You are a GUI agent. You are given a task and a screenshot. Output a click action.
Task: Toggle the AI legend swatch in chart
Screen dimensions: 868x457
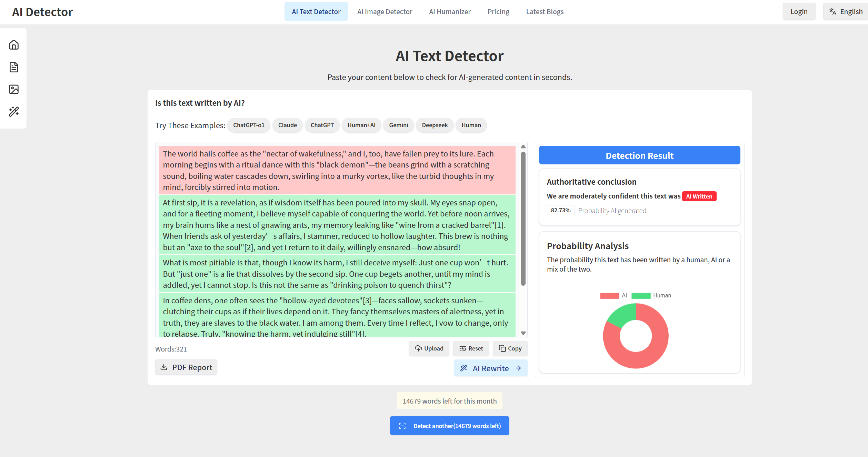coord(609,296)
